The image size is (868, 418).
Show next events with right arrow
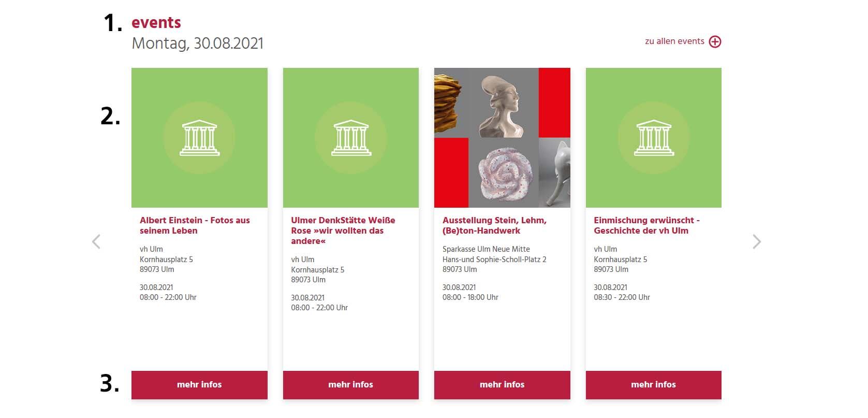point(757,241)
